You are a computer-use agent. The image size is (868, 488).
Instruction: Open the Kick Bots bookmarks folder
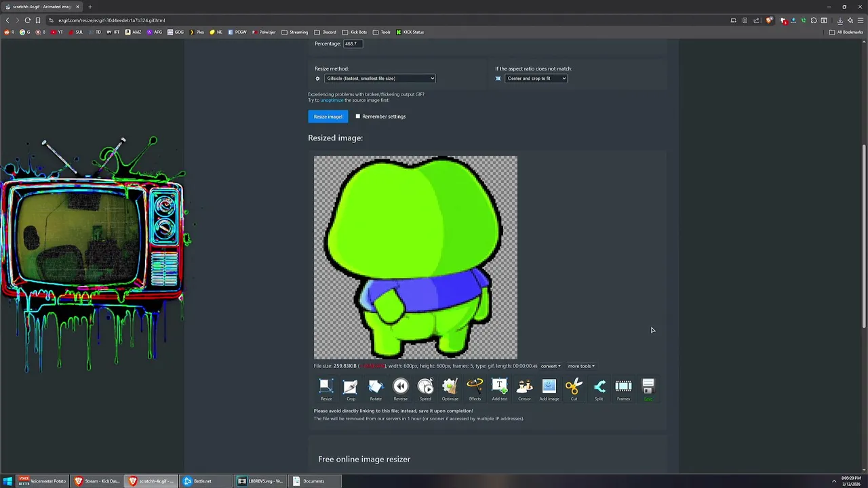pos(355,32)
